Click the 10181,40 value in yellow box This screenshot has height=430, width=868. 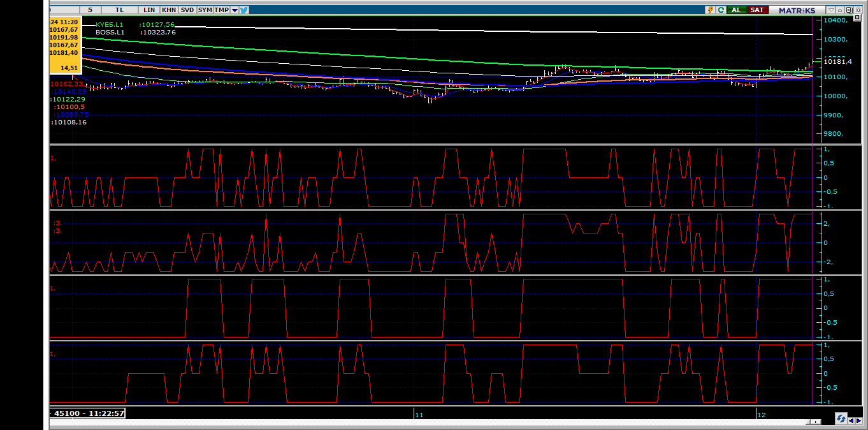pyautogui.click(x=64, y=52)
